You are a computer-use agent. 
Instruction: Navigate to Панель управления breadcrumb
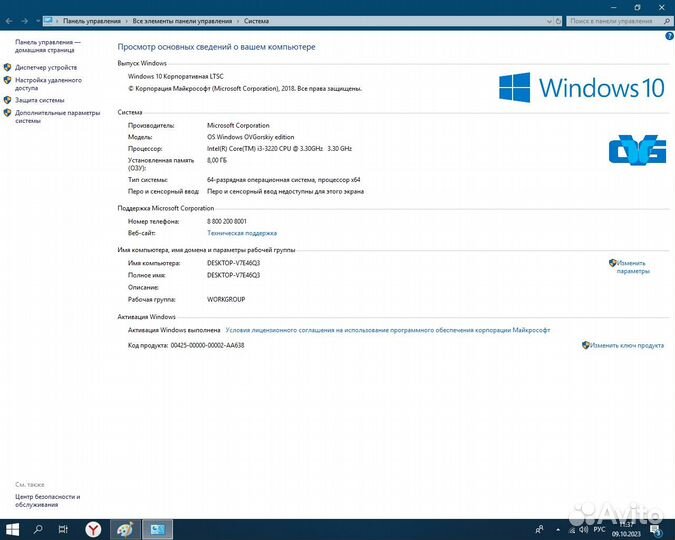tap(92, 21)
